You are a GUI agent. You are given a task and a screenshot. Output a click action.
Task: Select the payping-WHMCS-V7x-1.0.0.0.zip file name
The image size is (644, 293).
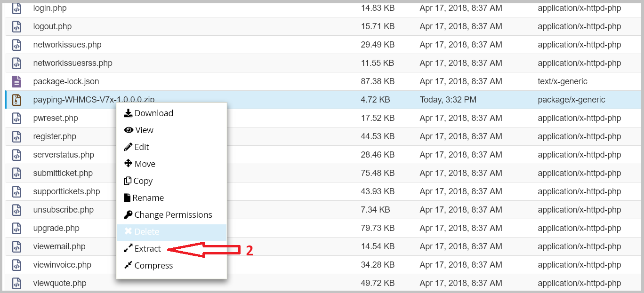point(94,100)
